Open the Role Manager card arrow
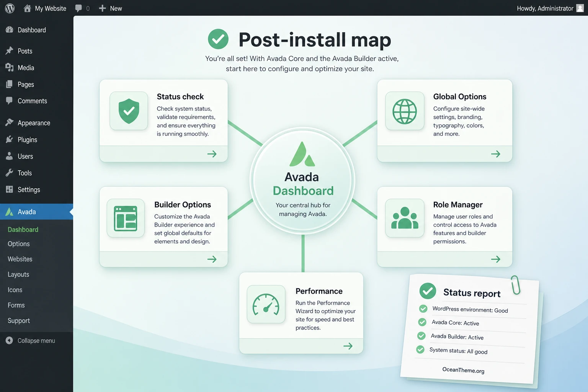 coord(496,259)
